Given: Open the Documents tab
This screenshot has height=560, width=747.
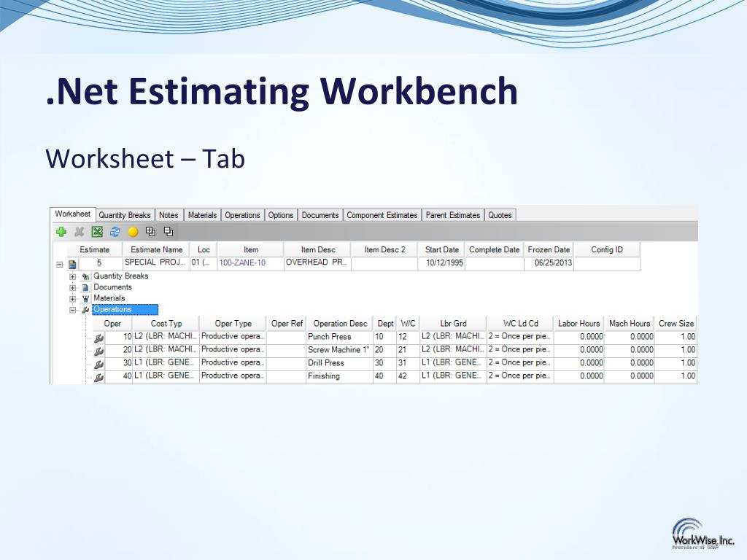Looking at the screenshot, I should [x=320, y=215].
